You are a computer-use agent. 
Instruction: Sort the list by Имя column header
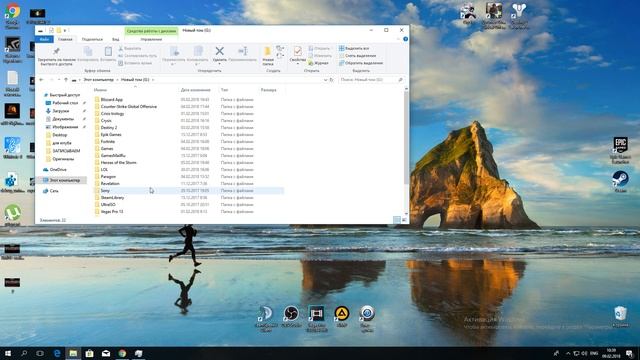click(x=100, y=90)
